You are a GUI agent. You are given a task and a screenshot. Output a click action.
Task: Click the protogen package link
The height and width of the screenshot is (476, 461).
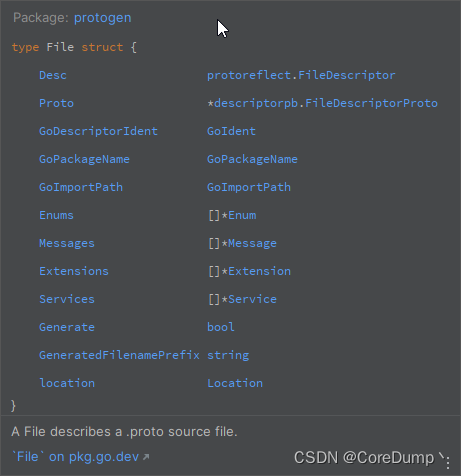pyautogui.click(x=103, y=18)
